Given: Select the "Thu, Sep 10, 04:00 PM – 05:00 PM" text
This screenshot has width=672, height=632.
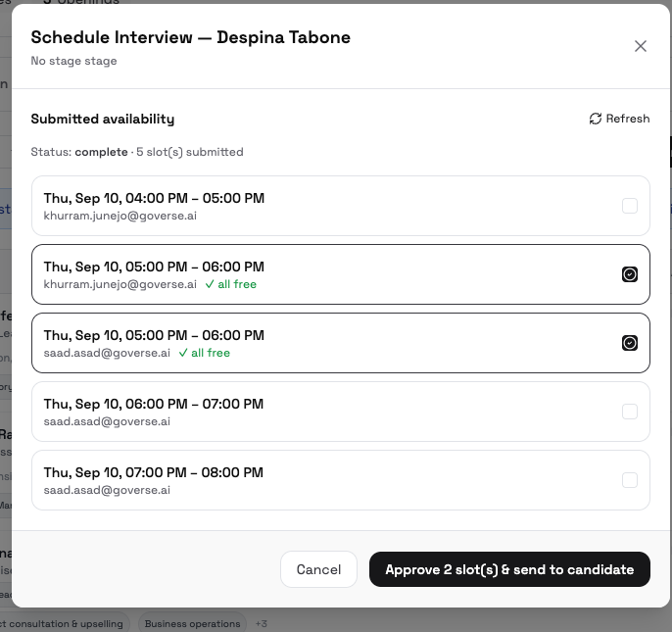Looking at the screenshot, I should (154, 198).
